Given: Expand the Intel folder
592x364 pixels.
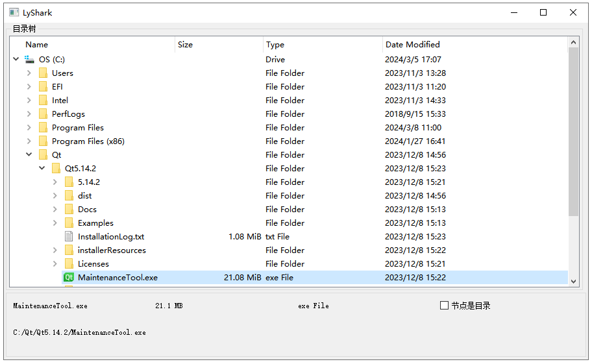Looking at the screenshot, I should tap(29, 100).
